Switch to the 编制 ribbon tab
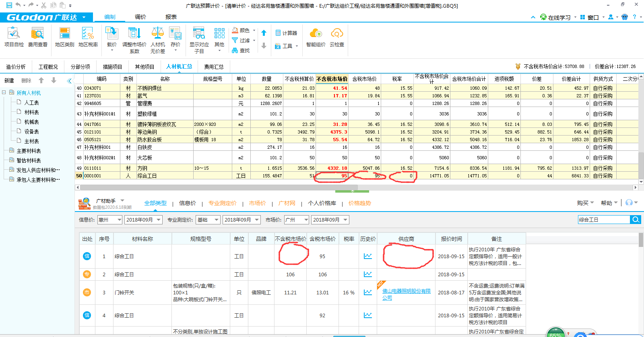 (x=109, y=17)
